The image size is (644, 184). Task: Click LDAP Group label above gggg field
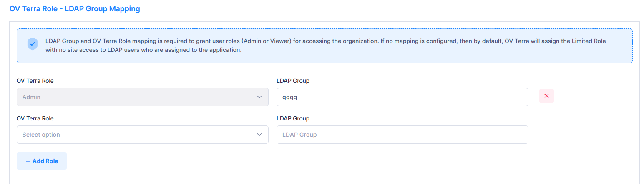pos(293,81)
